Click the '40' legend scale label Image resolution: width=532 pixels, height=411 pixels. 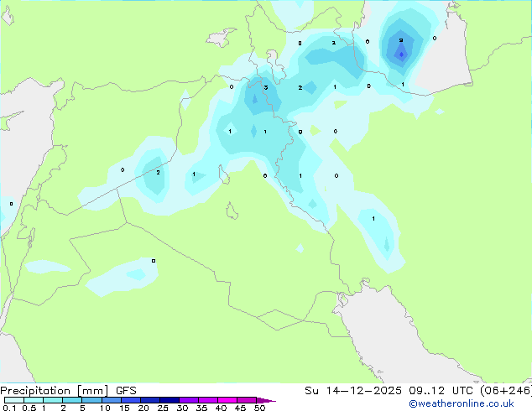click(222, 408)
